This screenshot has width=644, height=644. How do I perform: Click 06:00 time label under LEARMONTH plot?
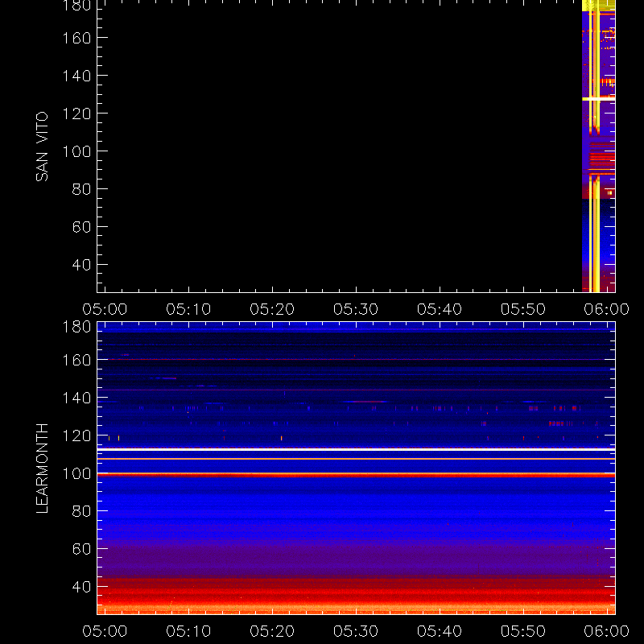pos(607,631)
